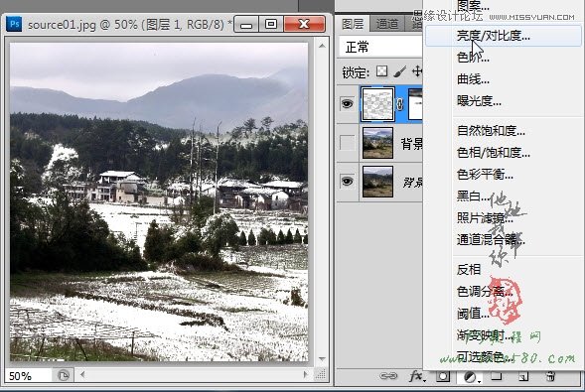This screenshot has width=585, height=392.
Task: Choose 自然饱和度... from the menu
Action: click(x=491, y=131)
